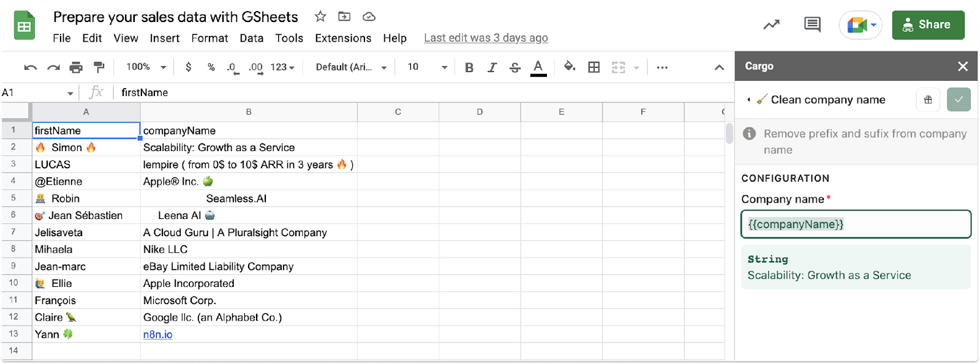Start a Google Meet call
This screenshot has height=364, width=980.
[x=861, y=25]
